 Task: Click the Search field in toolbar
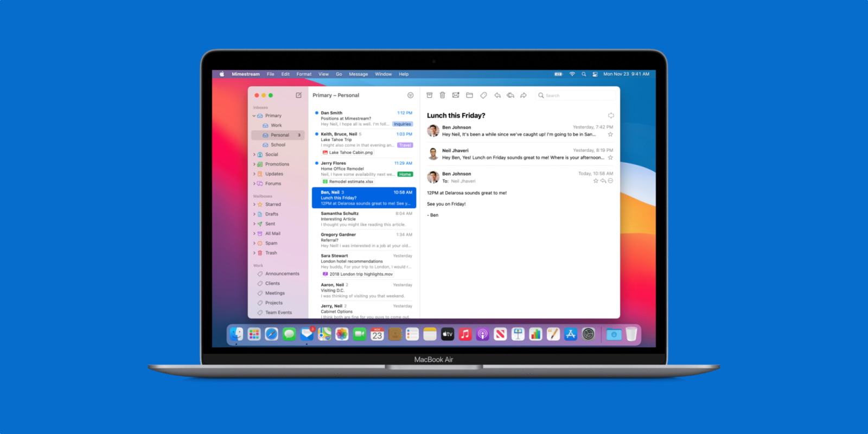tap(575, 95)
